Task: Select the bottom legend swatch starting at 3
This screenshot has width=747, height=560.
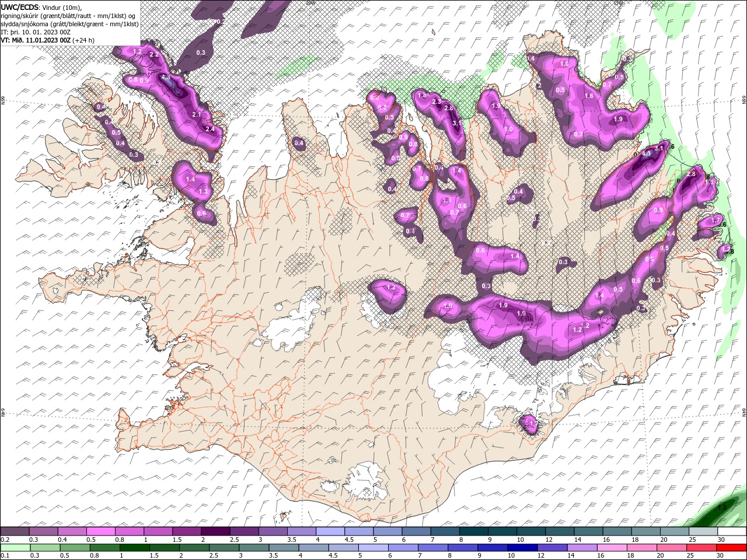Action: (x=254, y=548)
